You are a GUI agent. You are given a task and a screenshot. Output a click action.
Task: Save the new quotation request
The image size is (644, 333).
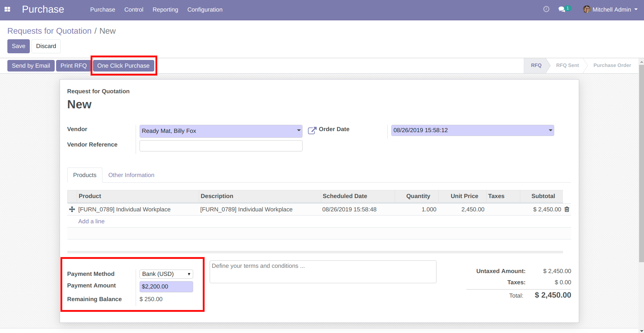19,46
